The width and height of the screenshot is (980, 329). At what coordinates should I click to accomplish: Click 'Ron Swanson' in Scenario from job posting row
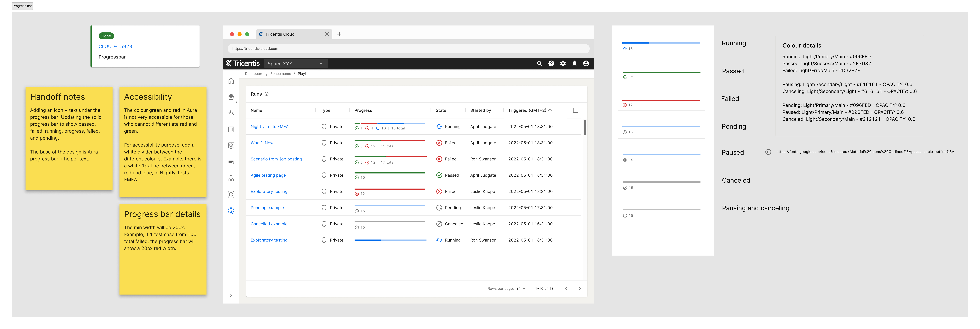click(483, 159)
